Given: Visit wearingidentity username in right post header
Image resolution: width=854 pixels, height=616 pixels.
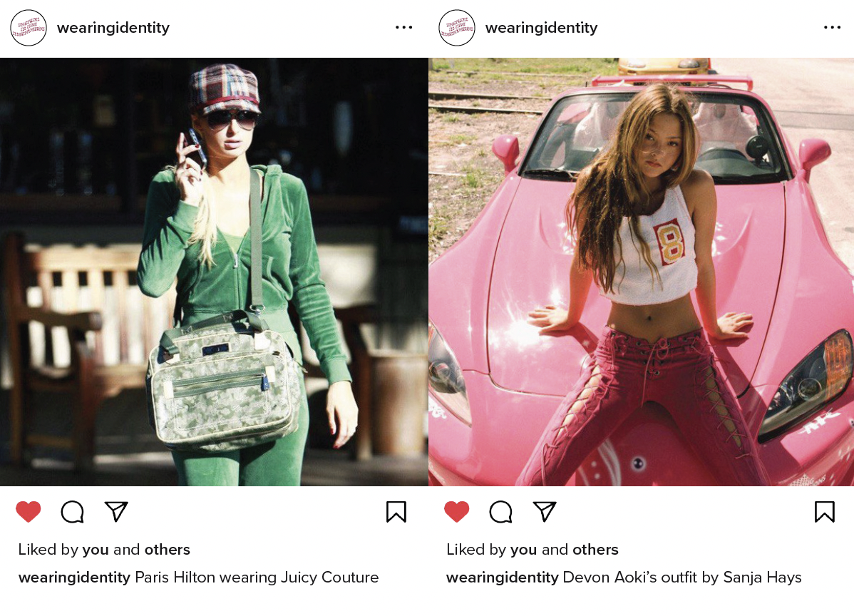Looking at the screenshot, I should [x=541, y=28].
